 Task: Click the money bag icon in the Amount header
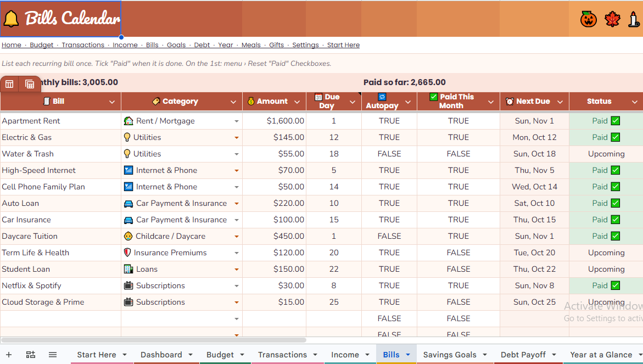(x=251, y=101)
